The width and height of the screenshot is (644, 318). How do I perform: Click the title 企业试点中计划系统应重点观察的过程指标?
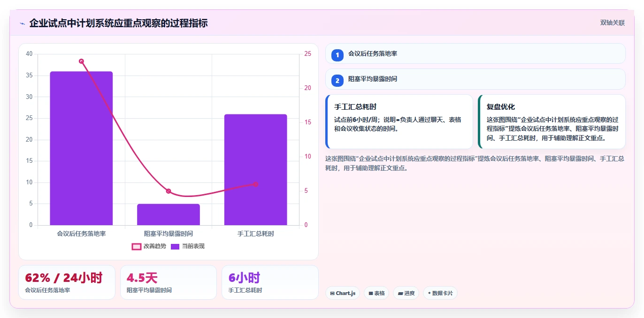coord(118,23)
